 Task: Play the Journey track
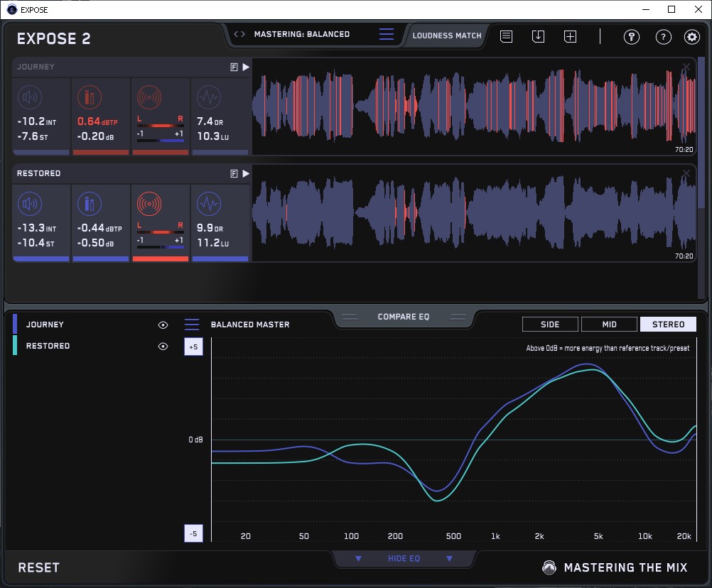tap(246, 67)
